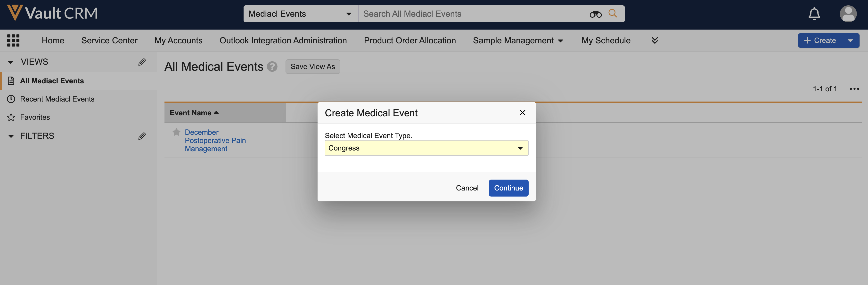
Task: Go to the My Accounts tab
Action: coord(178,41)
